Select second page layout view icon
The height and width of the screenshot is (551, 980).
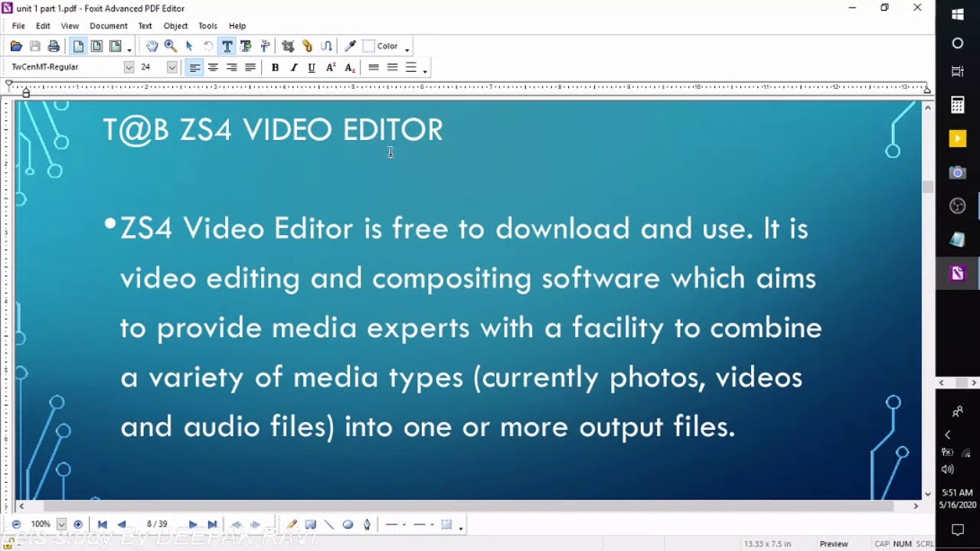coord(96,47)
